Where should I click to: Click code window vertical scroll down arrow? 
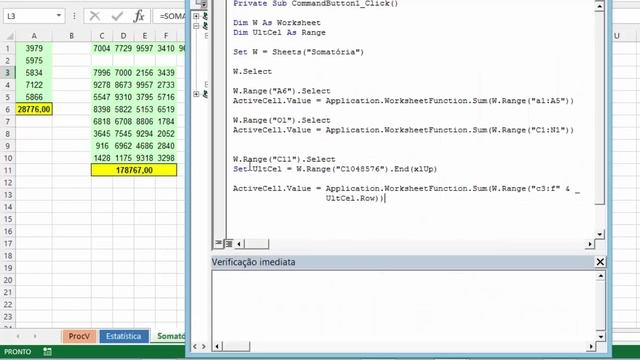pyautogui.click(x=600, y=234)
